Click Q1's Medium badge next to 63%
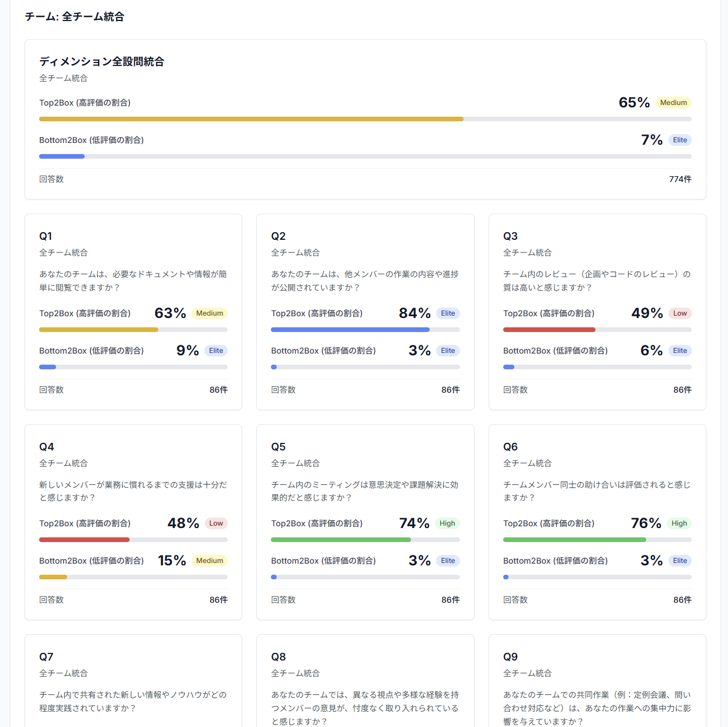 pos(209,313)
